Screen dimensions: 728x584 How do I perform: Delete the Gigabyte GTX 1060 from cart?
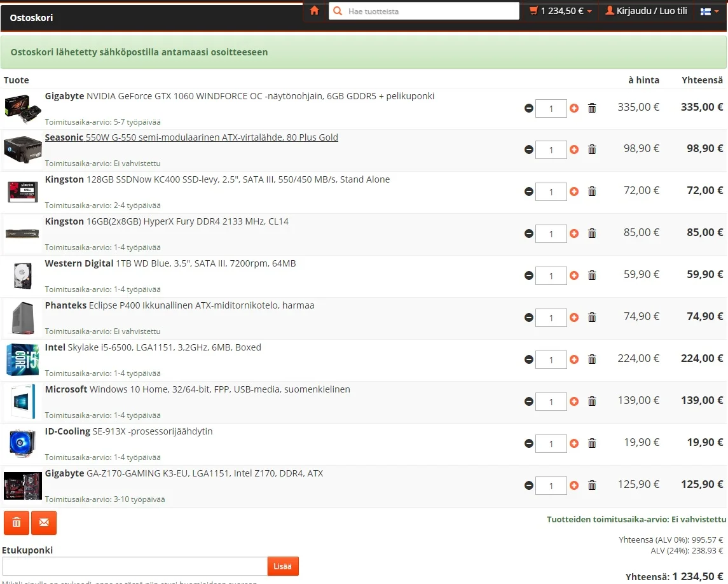tap(592, 108)
